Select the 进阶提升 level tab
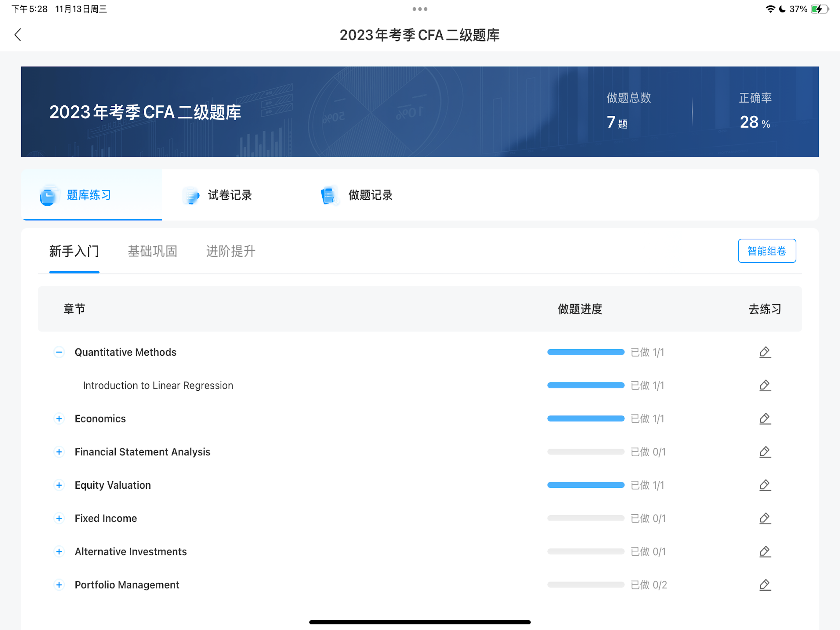 231,251
